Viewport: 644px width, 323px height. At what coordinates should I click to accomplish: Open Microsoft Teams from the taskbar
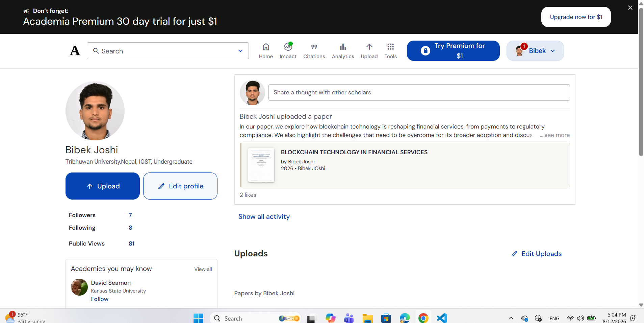(x=349, y=318)
